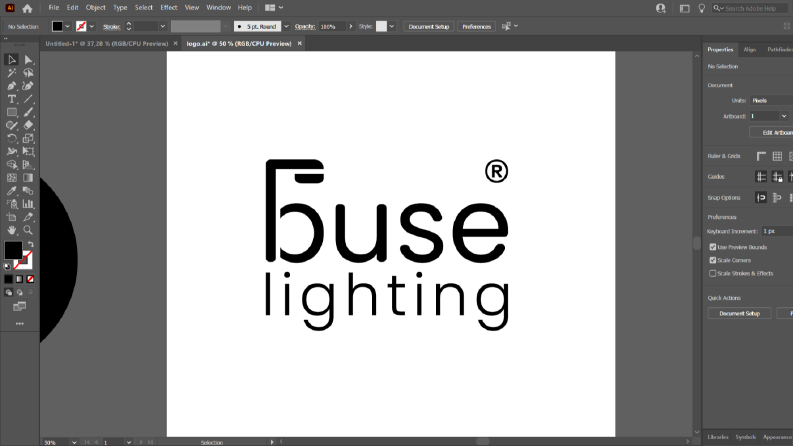
Task: Click Preferences button in control bar
Action: coord(476,26)
